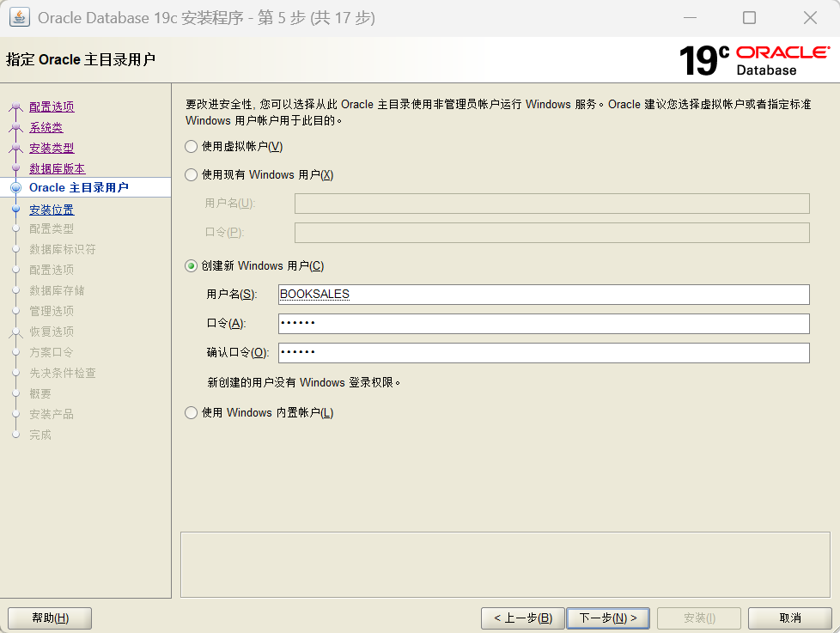Click the 方案口令 step in sidebar

51,352
